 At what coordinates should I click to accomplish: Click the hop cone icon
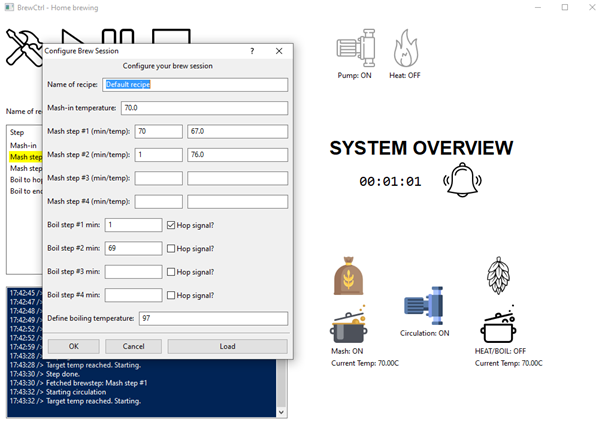pyautogui.click(x=497, y=275)
